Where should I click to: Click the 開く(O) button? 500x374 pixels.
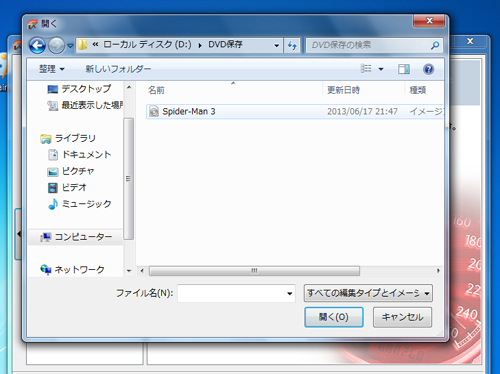334,317
